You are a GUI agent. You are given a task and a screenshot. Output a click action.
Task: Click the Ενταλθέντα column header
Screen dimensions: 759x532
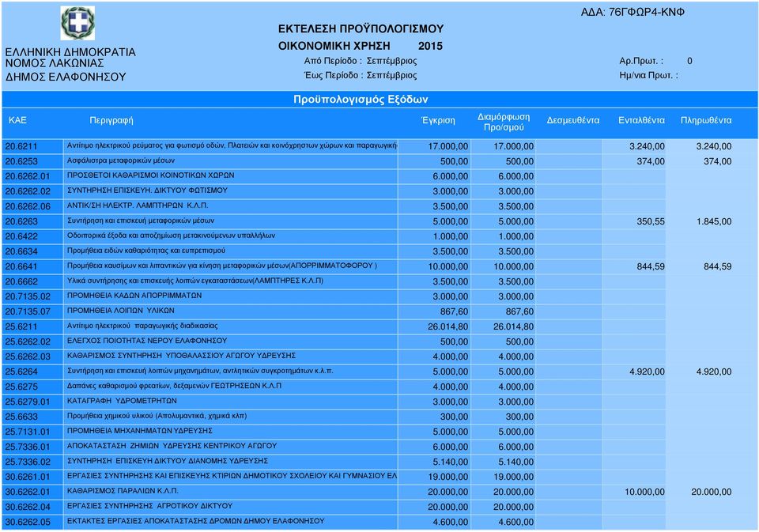click(641, 120)
